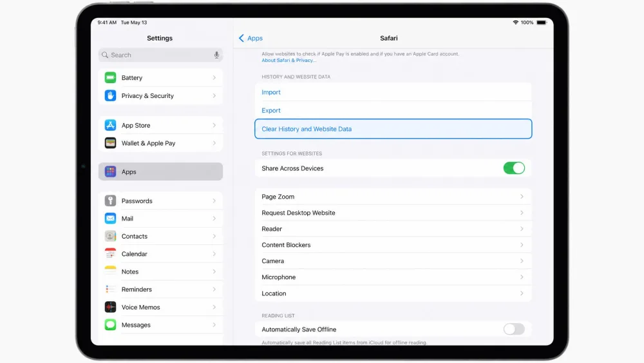Select Contacts label in sidebar
Viewport: 644px width, 363px height.
tap(135, 236)
